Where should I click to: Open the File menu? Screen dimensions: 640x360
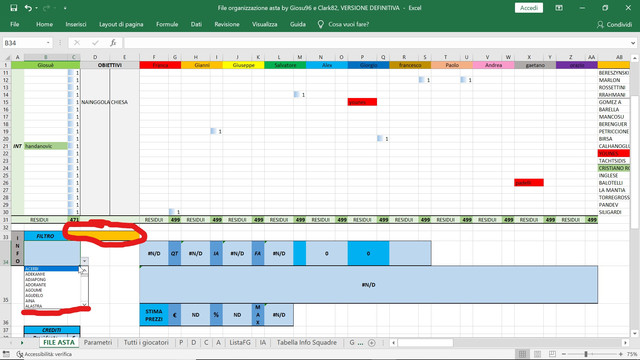[x=15, y=24]
